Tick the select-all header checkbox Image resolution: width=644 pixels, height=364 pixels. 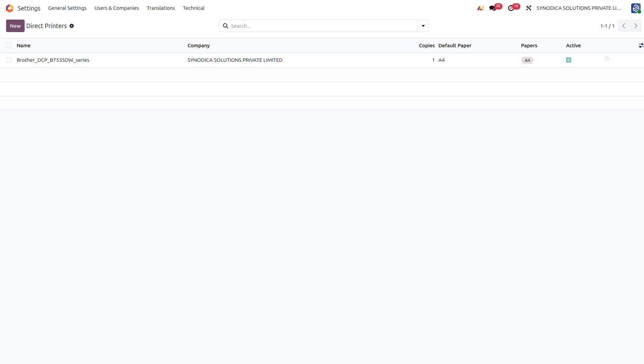click(x=9, y=46)
